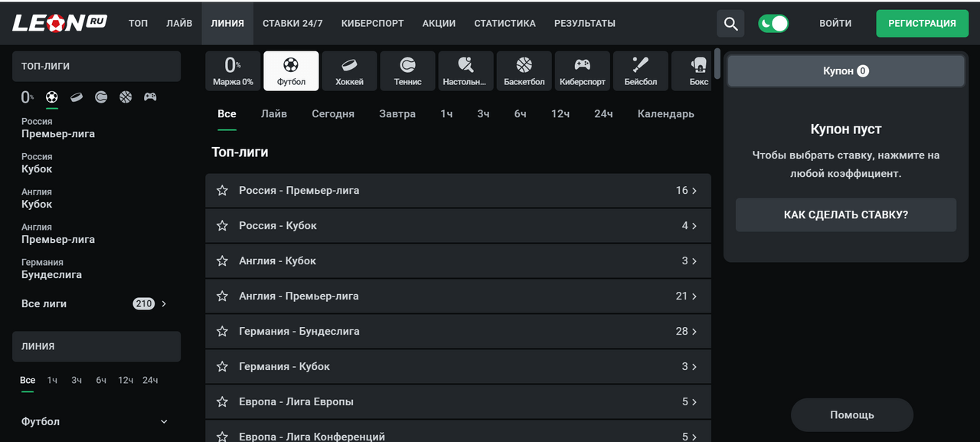This screenshot has width=980, height=442.
Task: Star the Германия - Бундеслига league
Action: tap(222, 332)
